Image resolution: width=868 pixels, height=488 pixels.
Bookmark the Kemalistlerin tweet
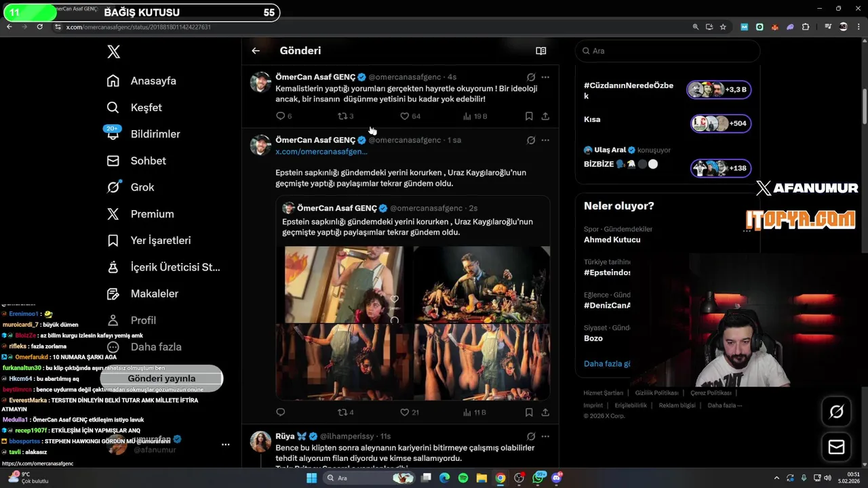[529, 117]
